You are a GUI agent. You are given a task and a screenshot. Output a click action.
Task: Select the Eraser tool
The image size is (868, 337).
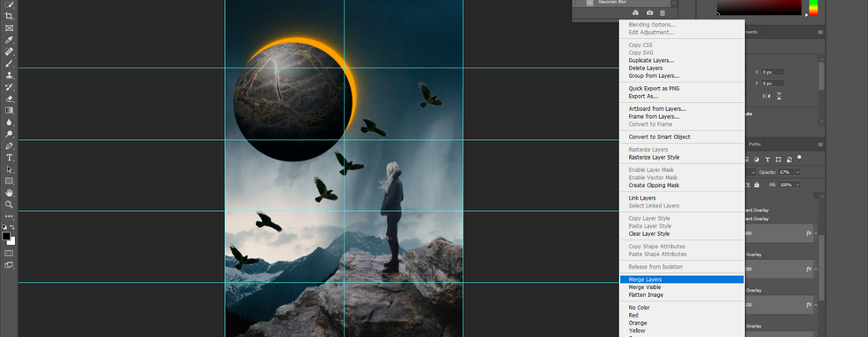[x=9, y=98]
